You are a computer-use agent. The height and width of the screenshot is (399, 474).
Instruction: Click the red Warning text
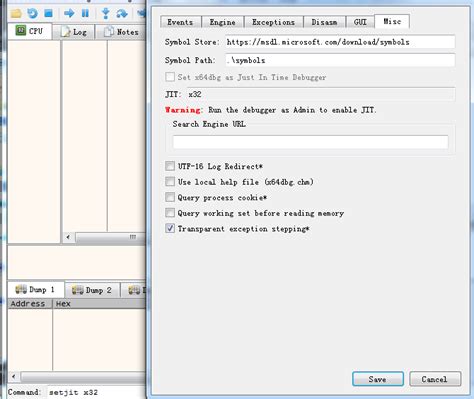(183, 110)
